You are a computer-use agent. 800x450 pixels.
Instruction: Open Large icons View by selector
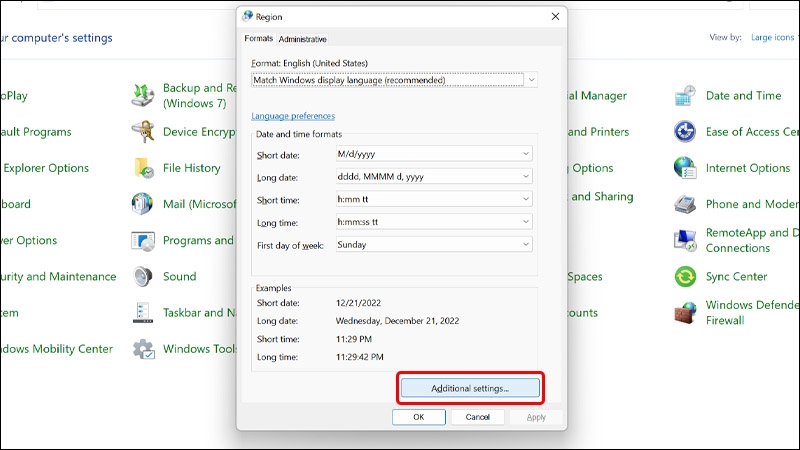pyautogui.click(x=774, y=38)
